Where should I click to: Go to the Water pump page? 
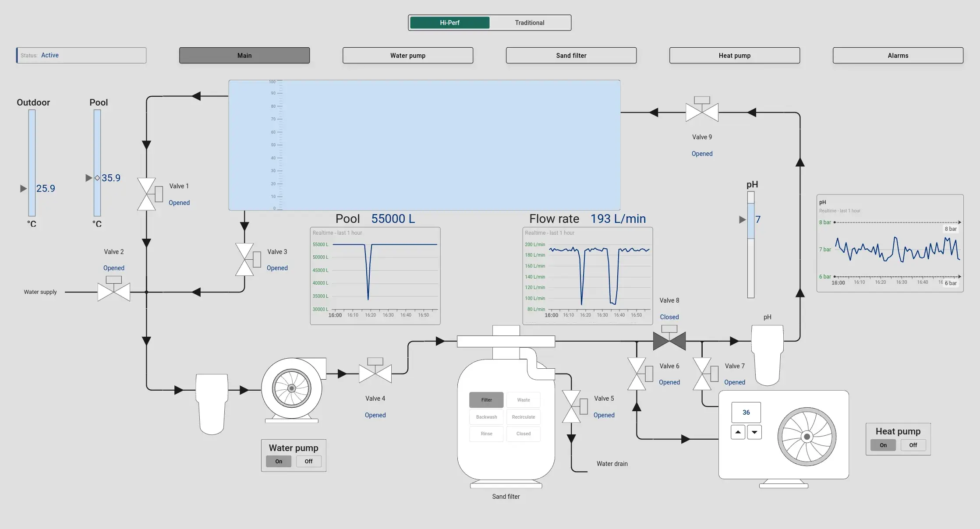click(x=407, y=56)
